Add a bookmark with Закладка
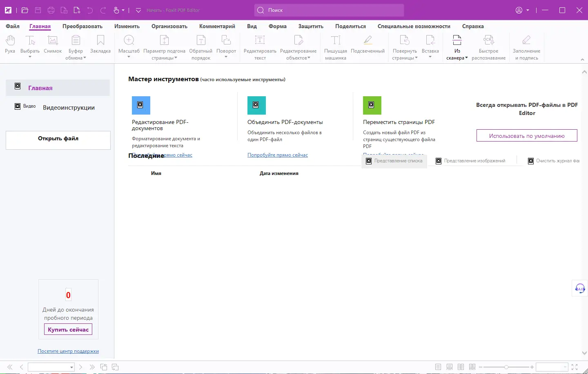 coord(100,44)
